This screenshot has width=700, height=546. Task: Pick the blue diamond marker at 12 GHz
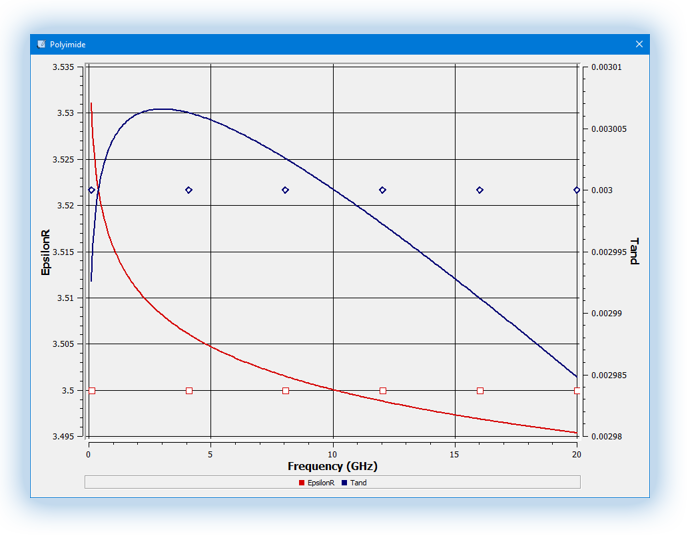coord(383,190)
